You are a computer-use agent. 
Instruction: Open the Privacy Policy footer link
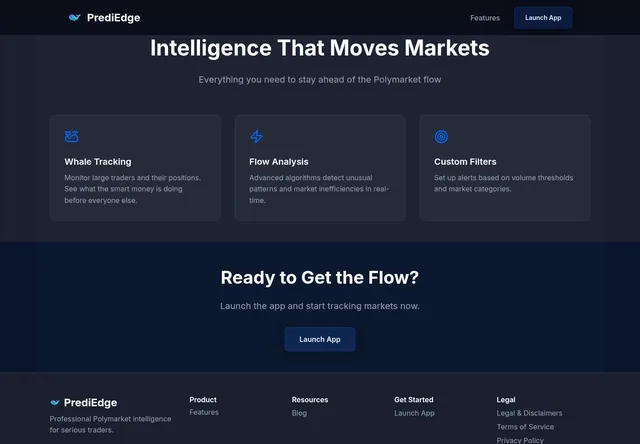point(520,440)
